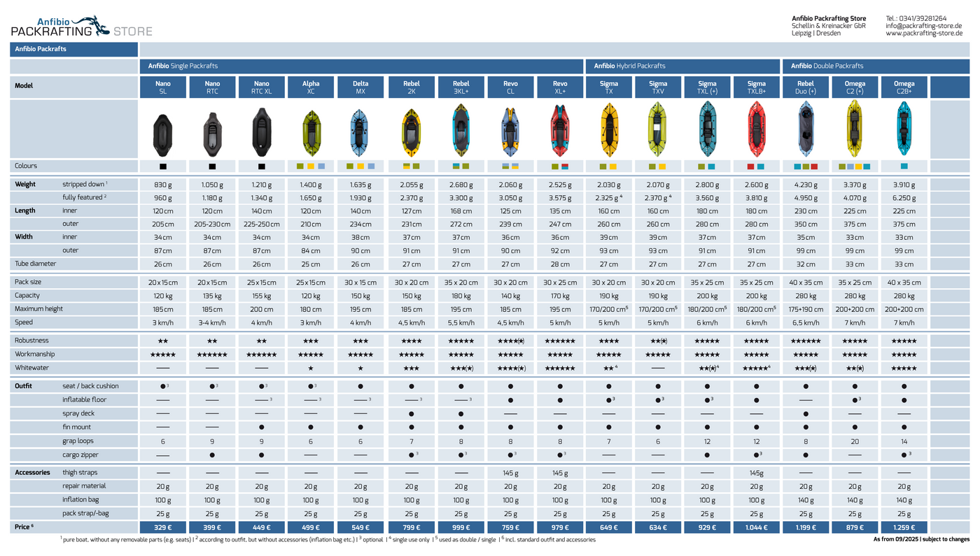Click the 329 € price for Nano SL
980x556 pixels.
coord(162,527)
